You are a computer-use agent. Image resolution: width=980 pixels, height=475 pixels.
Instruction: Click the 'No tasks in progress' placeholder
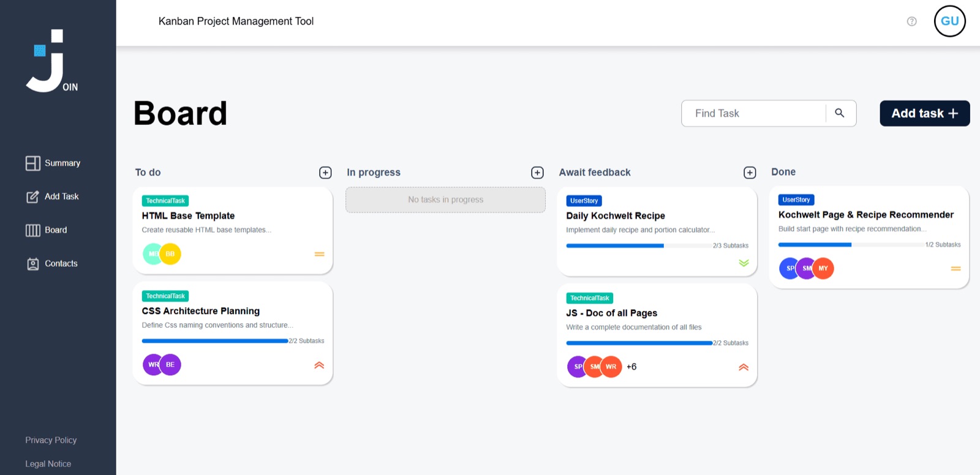click(x=445, y=200)
